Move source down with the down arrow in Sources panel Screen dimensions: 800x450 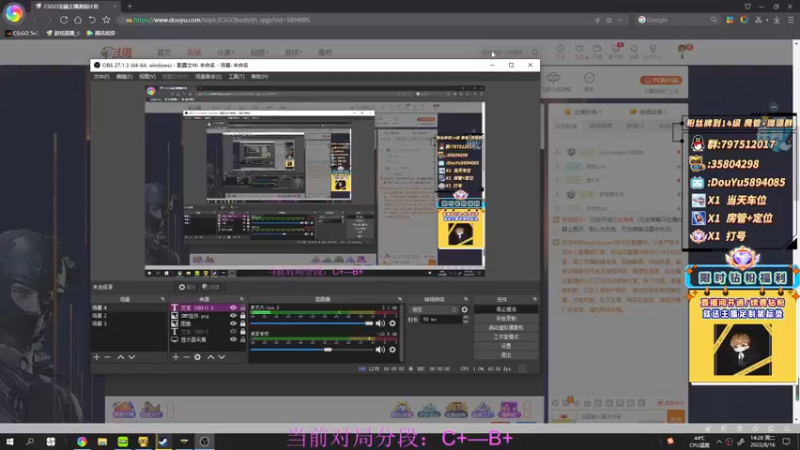(221, 357)
